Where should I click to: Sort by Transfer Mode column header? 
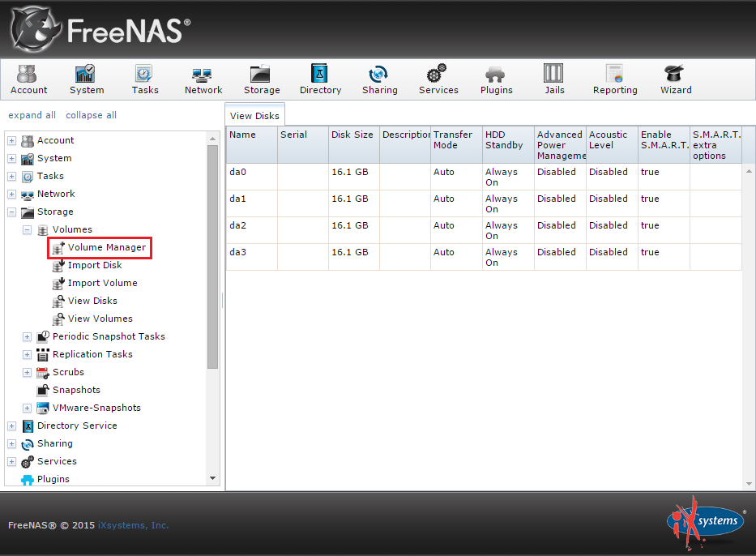pyautogui.click(x=456, y=144)
